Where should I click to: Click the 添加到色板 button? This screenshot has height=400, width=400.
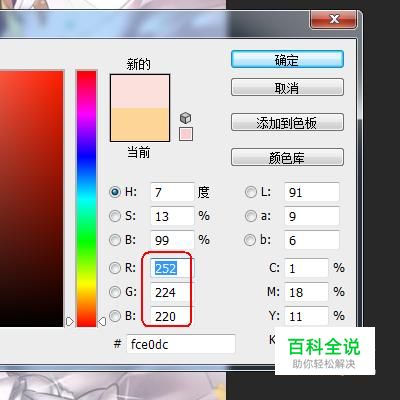pos(287,123)
